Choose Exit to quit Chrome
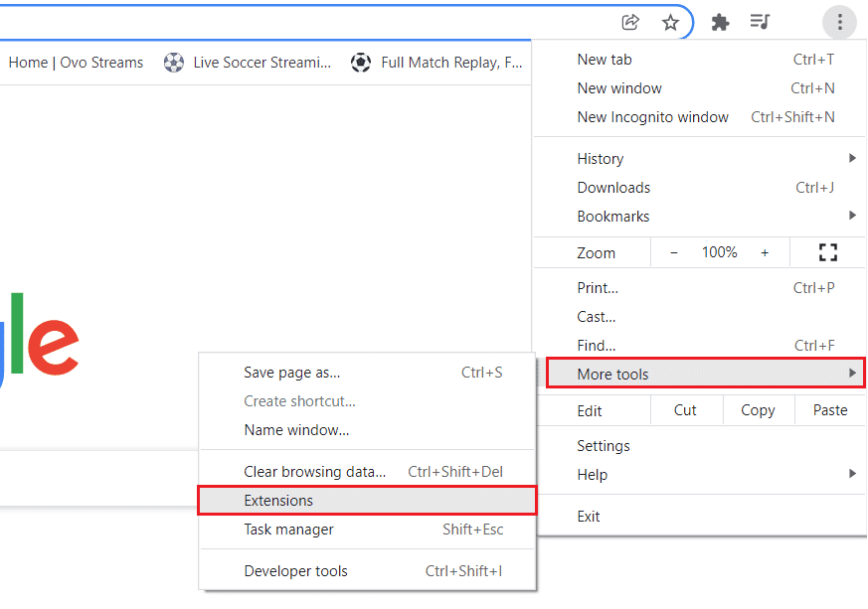The height and width of the screenshot is (609, 868). click(x=700, y=516)
